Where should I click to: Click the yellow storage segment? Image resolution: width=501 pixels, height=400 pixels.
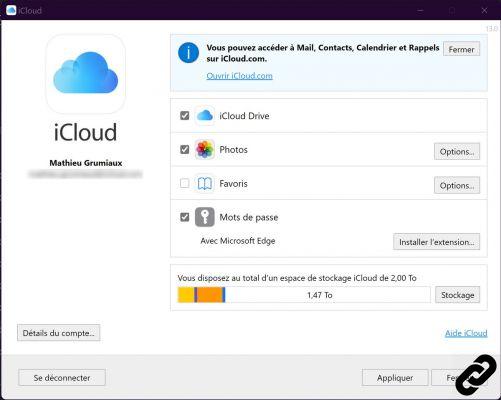coord(186,295)
